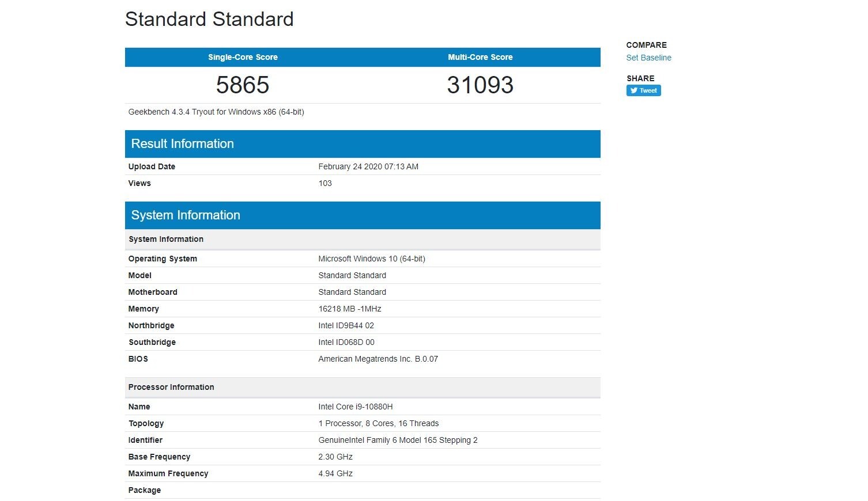Click the Result Information section header
The height and width of the screenshot is (501, 868).
(x=182, y=144)
